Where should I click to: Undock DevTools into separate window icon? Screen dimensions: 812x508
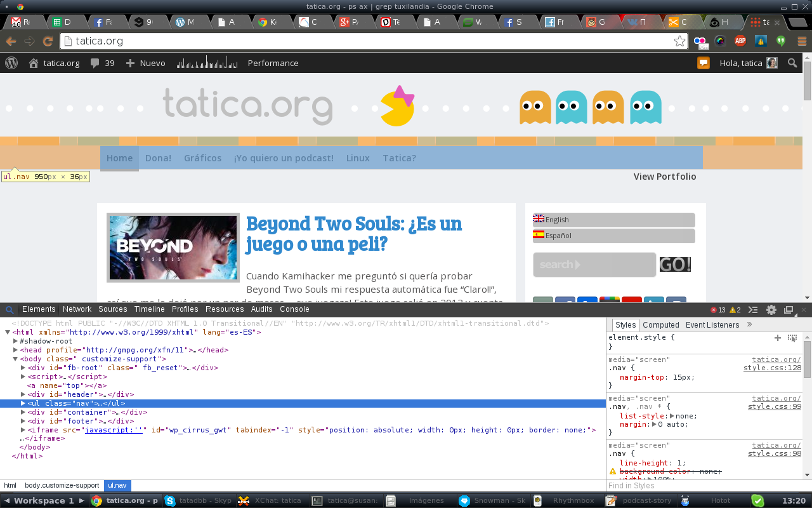[x=789, y=310]
